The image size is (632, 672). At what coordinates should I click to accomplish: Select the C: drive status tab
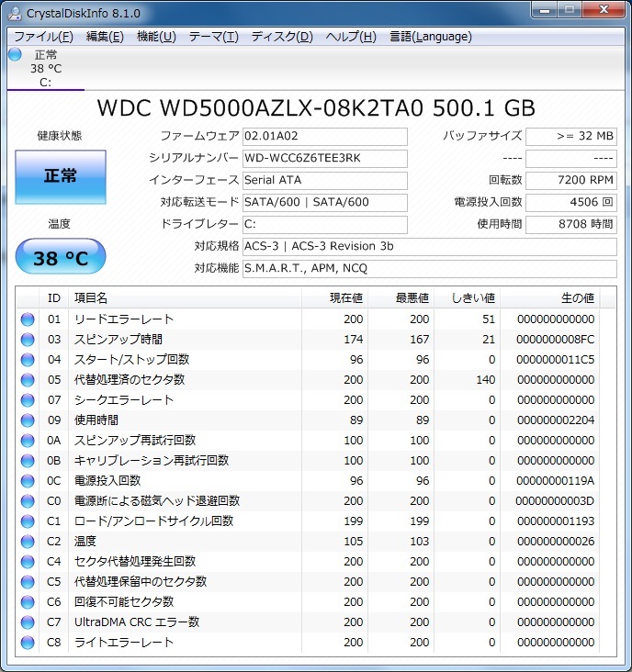point(45,69)
